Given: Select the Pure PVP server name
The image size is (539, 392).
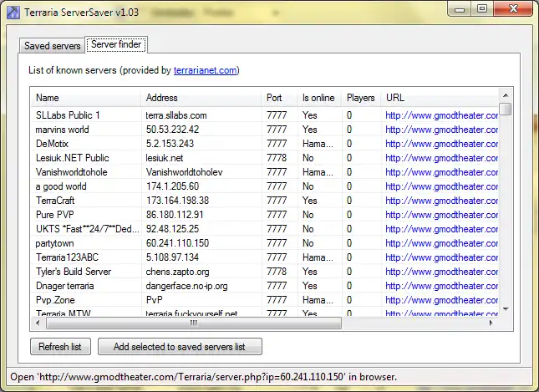Looking at the screenshot, I should (x=55, y=215).
